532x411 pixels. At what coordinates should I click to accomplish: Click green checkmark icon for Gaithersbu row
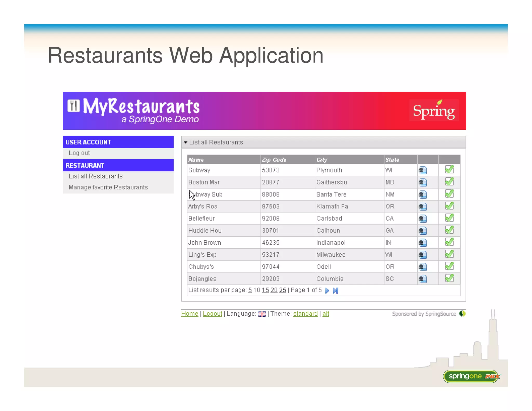449,182
